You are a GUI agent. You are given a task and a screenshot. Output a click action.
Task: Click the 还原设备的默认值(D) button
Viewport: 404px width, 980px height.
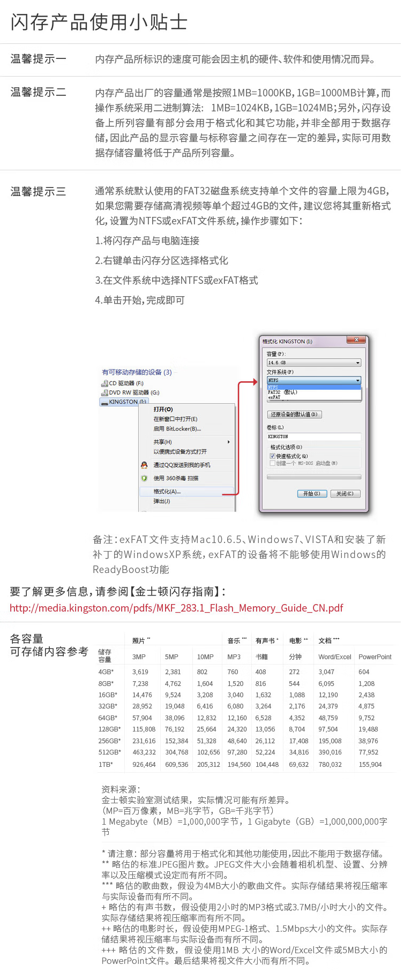[295, 414]
